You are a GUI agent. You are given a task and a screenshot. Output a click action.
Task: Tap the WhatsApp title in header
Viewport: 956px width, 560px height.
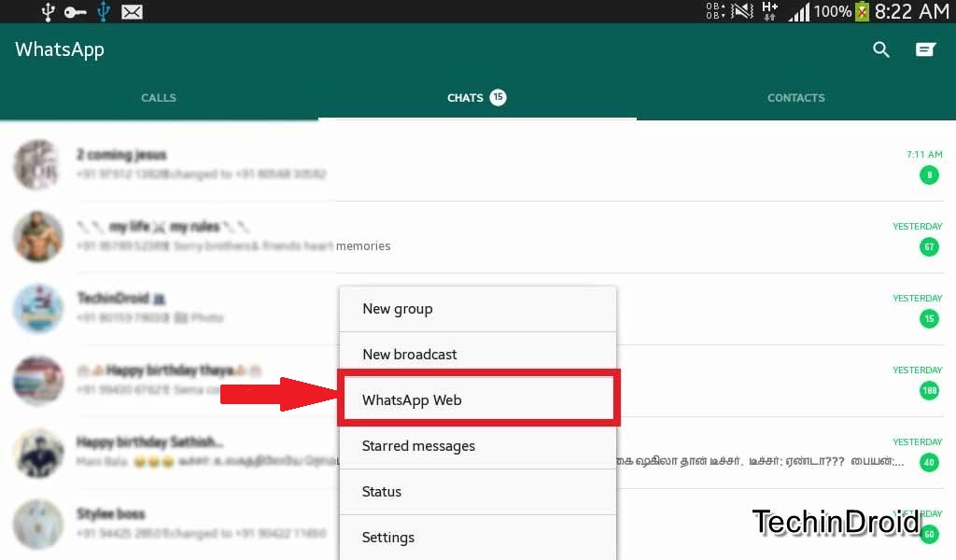coord(60,50)
